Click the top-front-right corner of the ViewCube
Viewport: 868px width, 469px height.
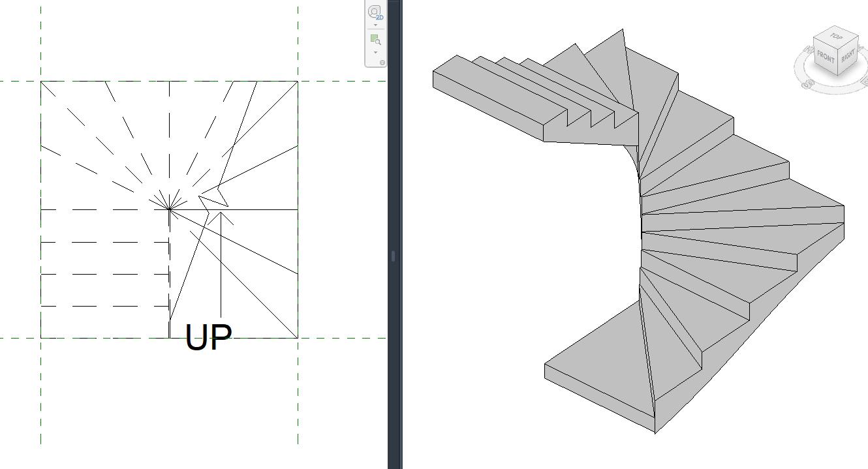pos(837,49)
